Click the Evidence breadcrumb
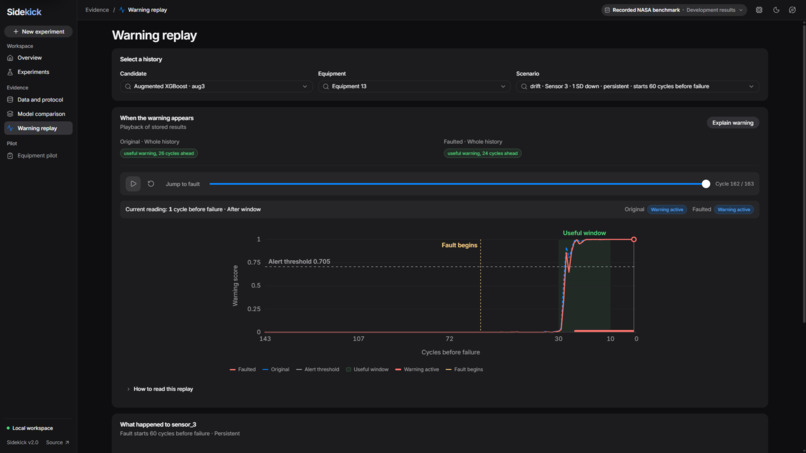Image resolution: width=806 pixels, height=453 pixels. tap(97, 10)
